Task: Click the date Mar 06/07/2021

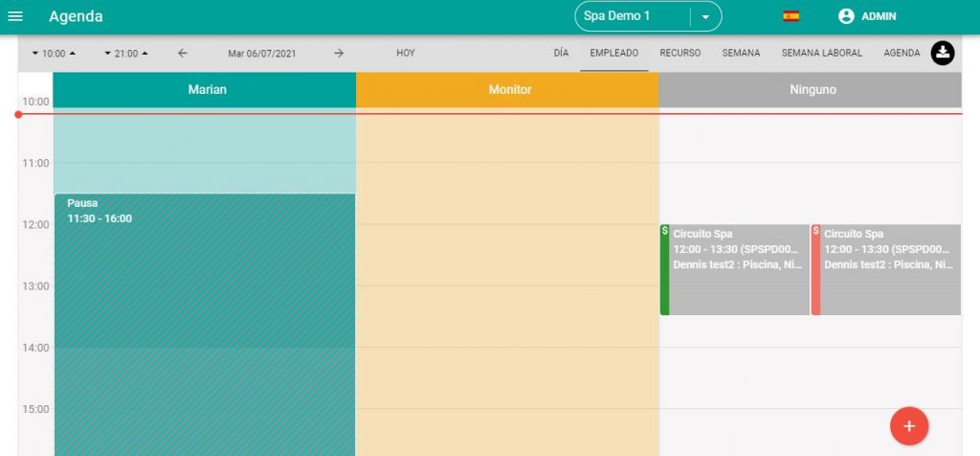Action: pyautogui.click(x=262, y=54)
